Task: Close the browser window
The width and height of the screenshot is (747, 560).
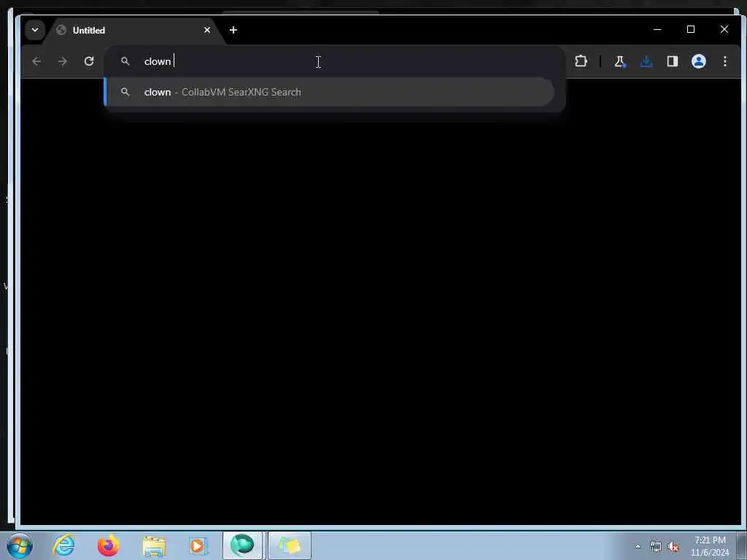Action: point(724,29)
